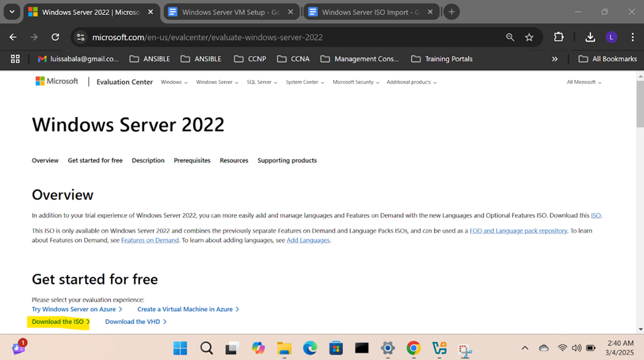Open the Wi-Fi network tray icon
Image resolution: width=644 pixels, height=360 pixels.
tap(562, 348)
